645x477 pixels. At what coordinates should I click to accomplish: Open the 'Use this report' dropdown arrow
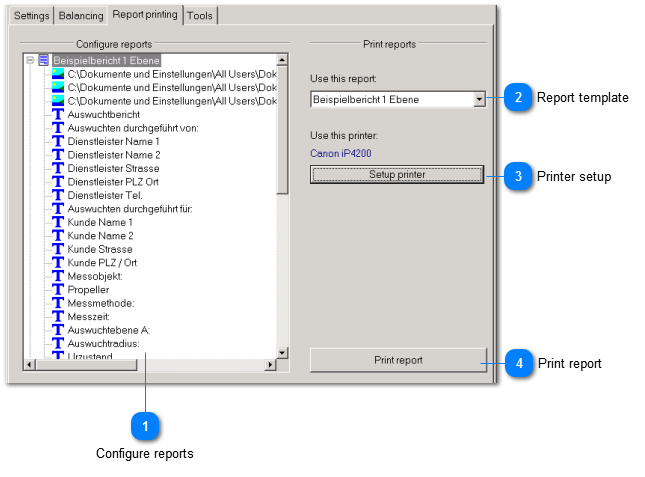click(479, 100)
